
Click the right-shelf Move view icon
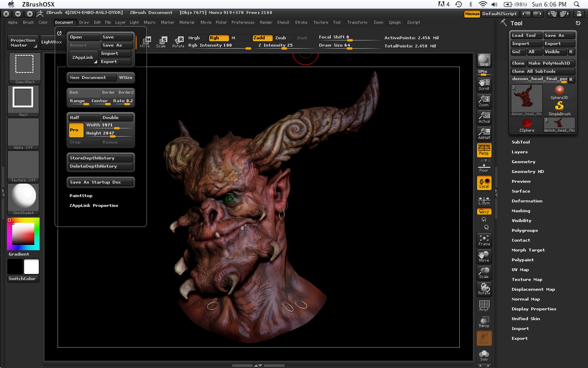pos(484,256)
